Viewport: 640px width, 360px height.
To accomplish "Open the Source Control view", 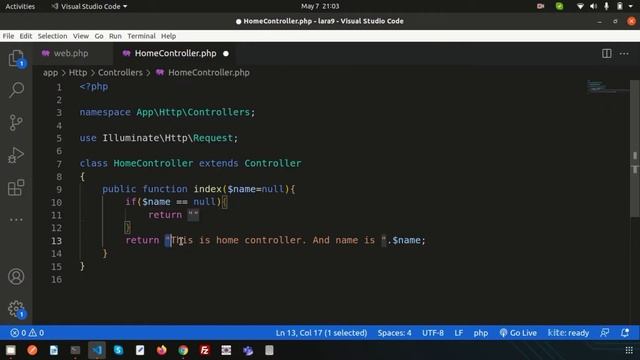I will 16,122.
